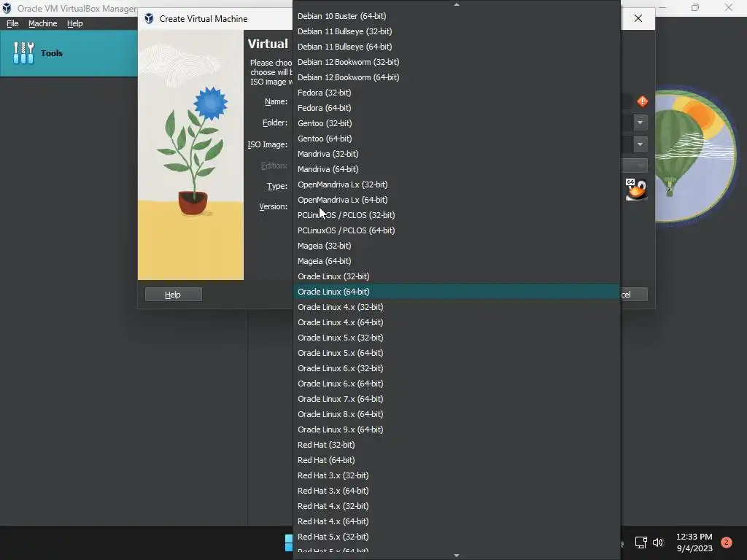This screenshot has width=747, height=560.
Task: Select Debian 10 Buster (64-bit)
Action: tap(457, 16)
